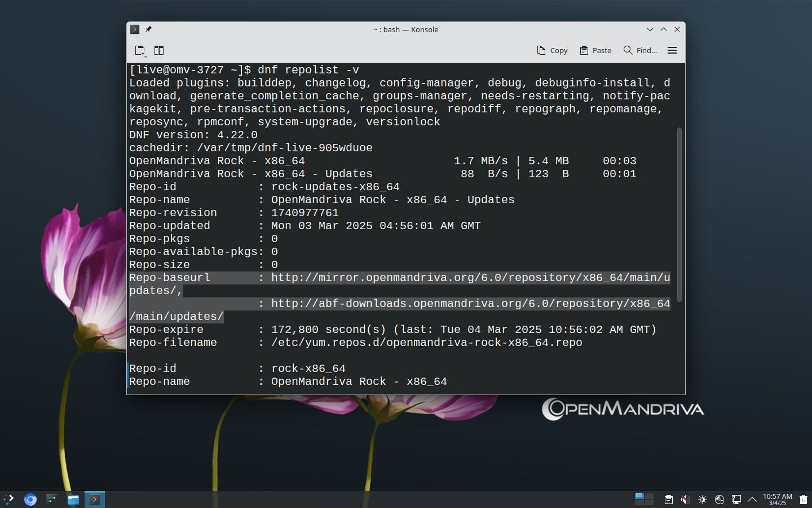Switch virtual desktop in the pager
This screenshot has height=508, width=812.
(644, 499)
